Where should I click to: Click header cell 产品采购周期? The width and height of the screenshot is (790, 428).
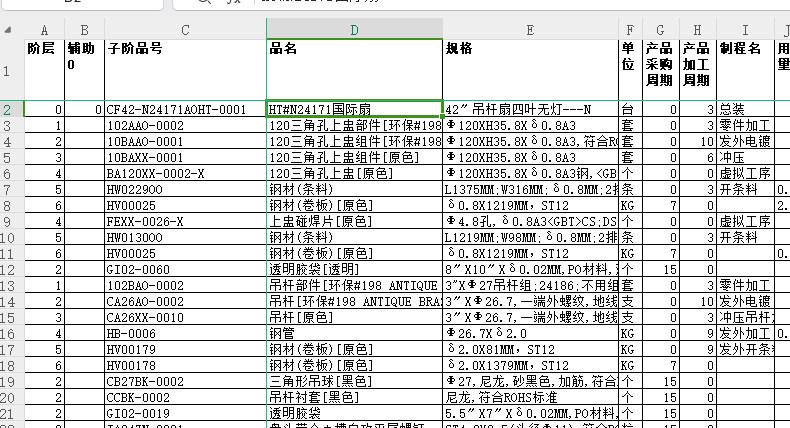(x=661, y=70)
